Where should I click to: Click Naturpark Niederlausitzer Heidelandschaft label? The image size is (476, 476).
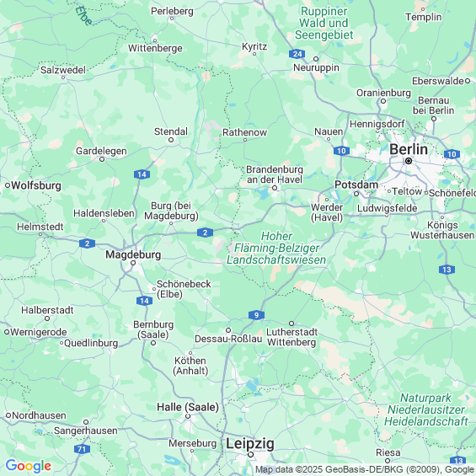[426, 409]
